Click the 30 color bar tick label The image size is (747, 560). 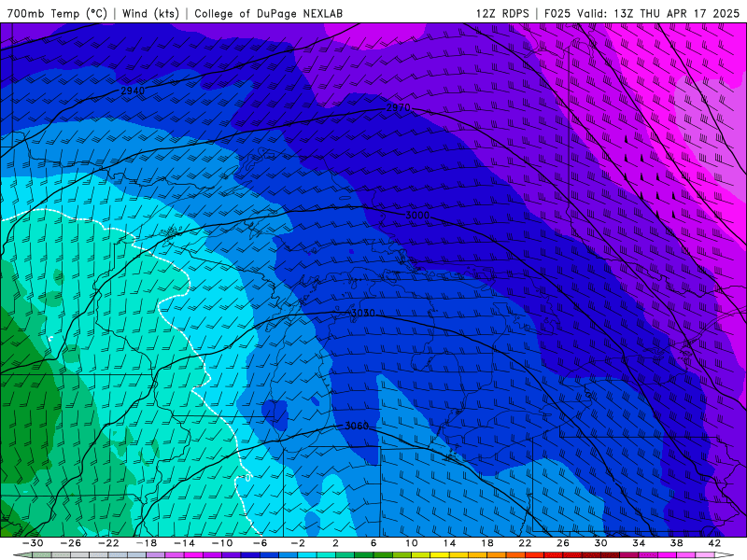600,543
